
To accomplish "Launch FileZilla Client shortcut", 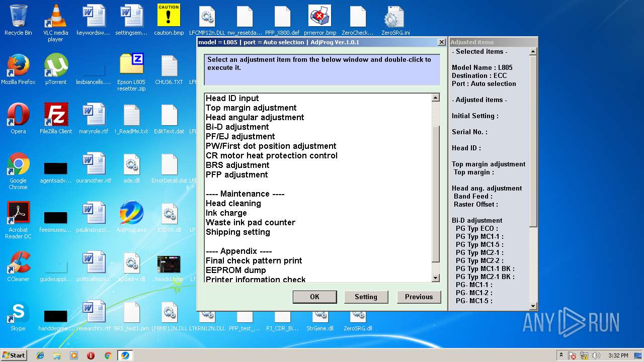I will (56, 119).
